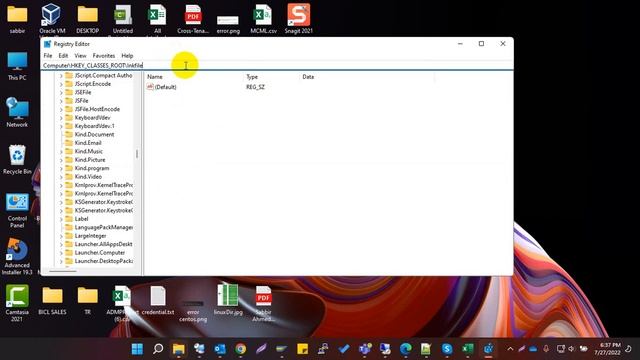Select the credential.txt desktop file

coord(158,301)
